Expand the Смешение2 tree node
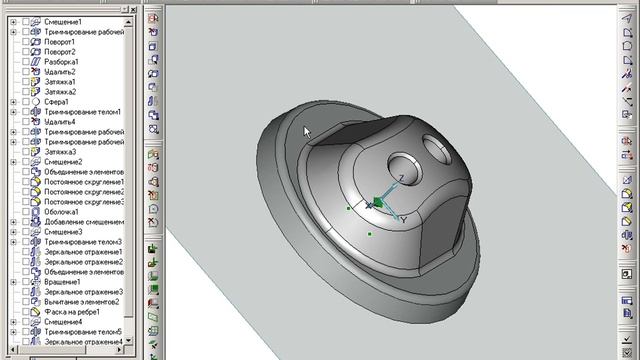The image size is (640, 360). 13,162
